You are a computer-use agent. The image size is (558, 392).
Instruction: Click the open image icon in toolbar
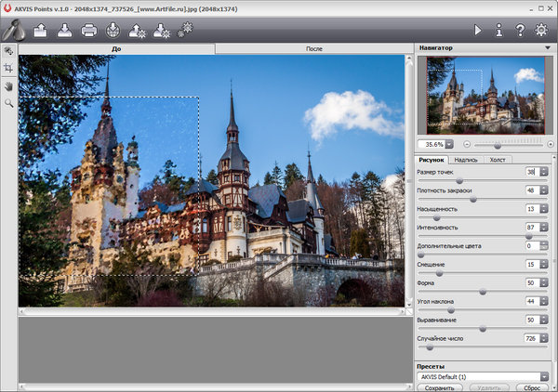(x=41, y=31)
